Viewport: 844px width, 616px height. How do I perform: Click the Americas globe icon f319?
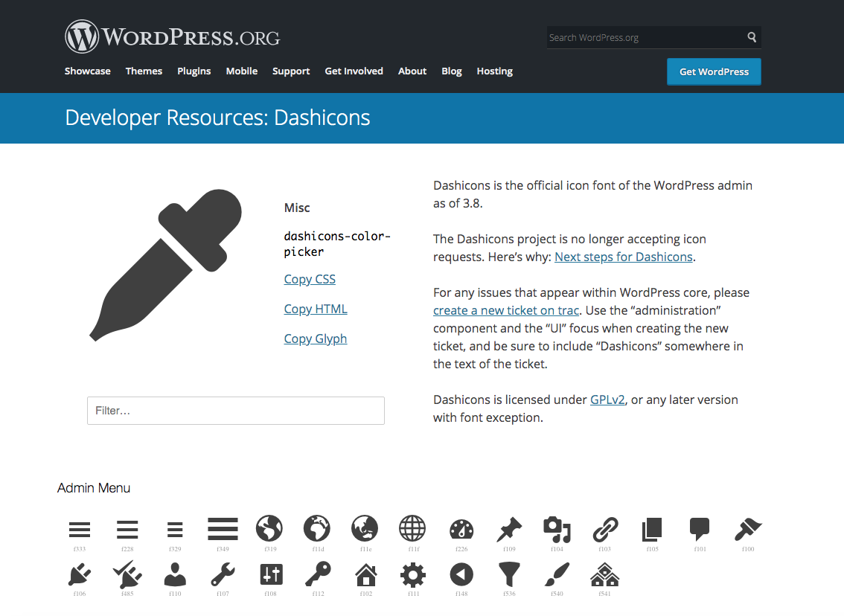pyautogui.click(x=269, y=528)
